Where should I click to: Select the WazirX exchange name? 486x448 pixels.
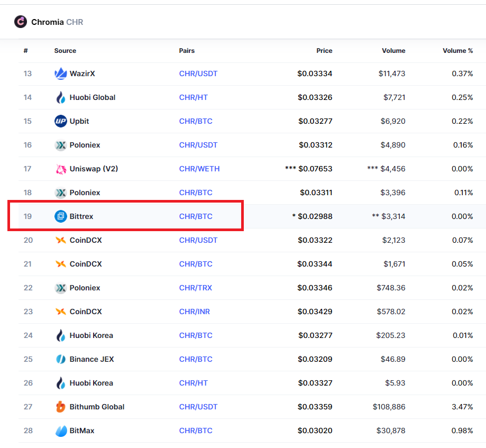pos(82,74)
